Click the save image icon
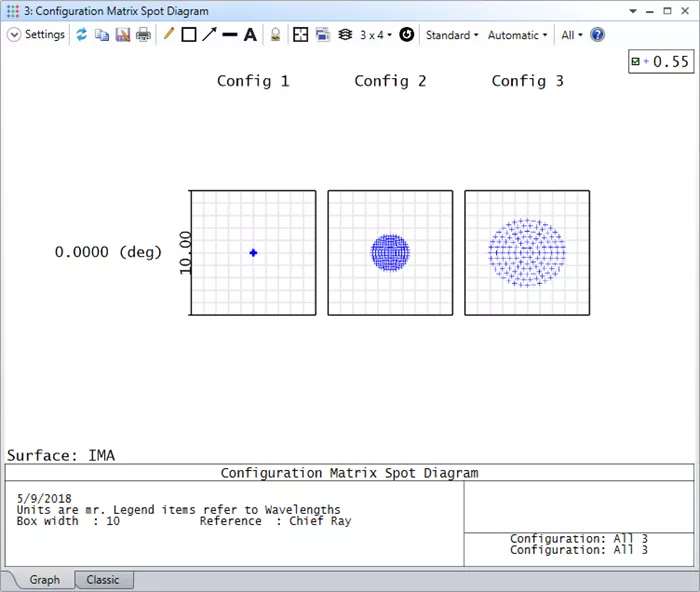 (x=123, y=35)
